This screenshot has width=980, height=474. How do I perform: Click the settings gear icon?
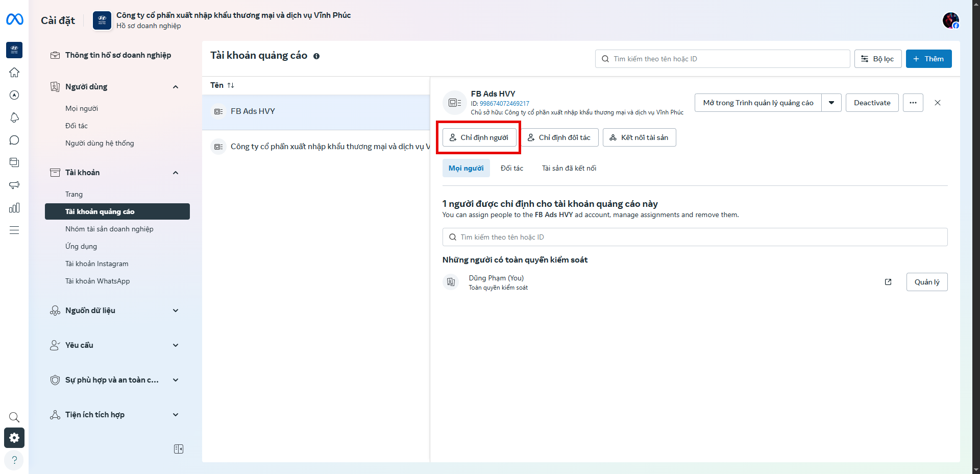(x=14, y=438)
